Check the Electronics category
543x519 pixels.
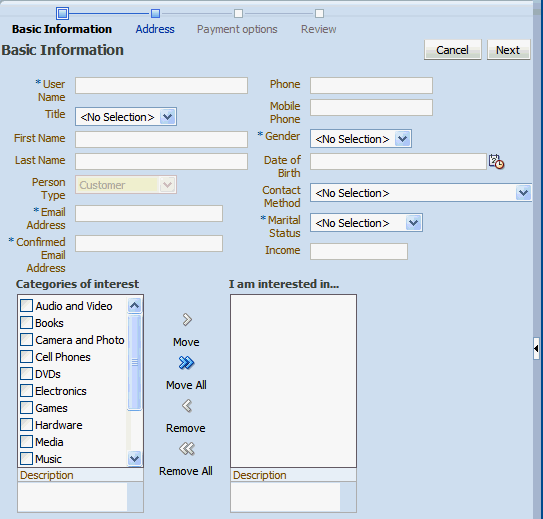26,391
